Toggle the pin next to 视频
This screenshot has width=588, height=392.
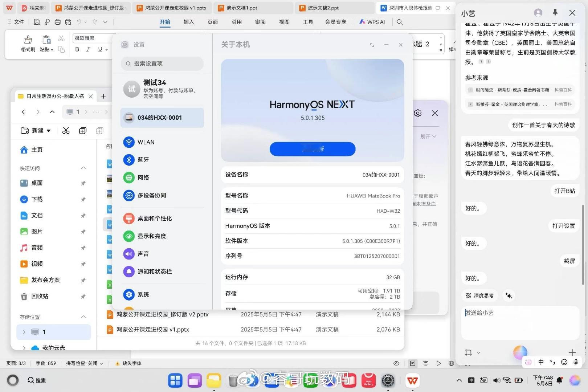tap(83, 264)
